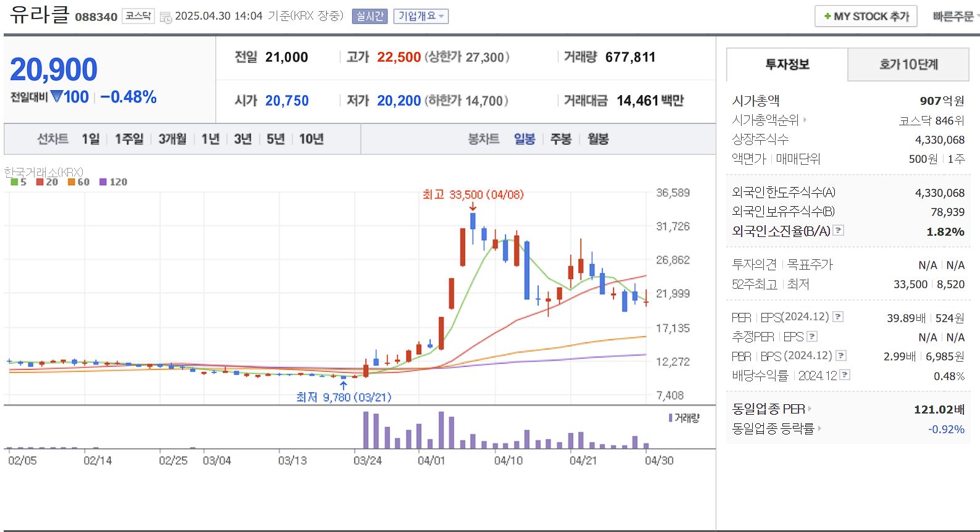Click the 한국거래소(KRX) chart label
Screen dimensions: 980x532
(43, 172)
